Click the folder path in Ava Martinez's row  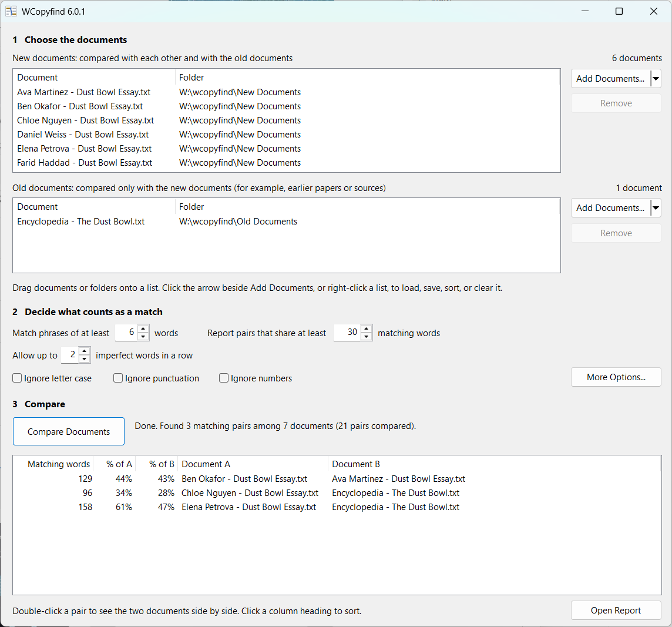240,92
